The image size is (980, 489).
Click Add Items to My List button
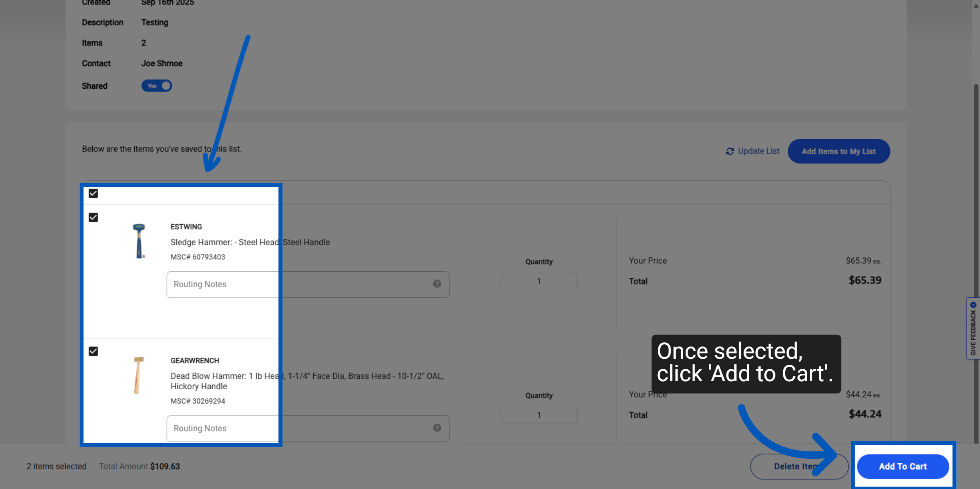[839, 151]
